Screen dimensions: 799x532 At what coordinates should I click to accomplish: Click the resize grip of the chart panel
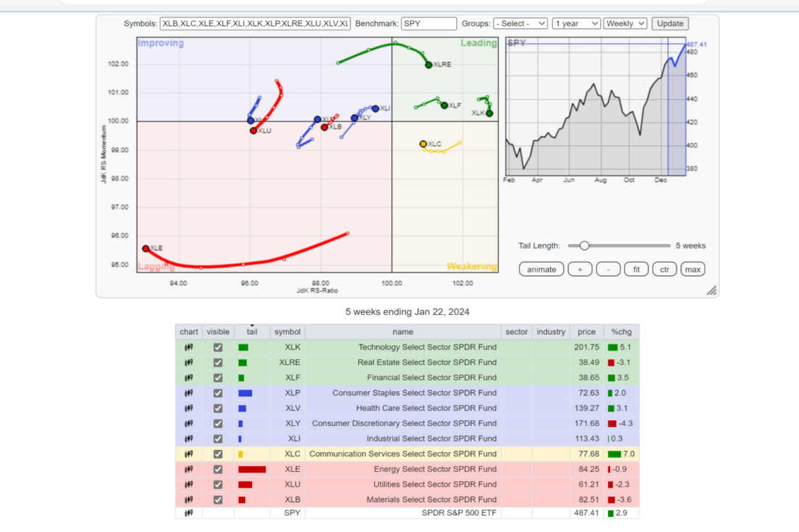tap(711, 290)
